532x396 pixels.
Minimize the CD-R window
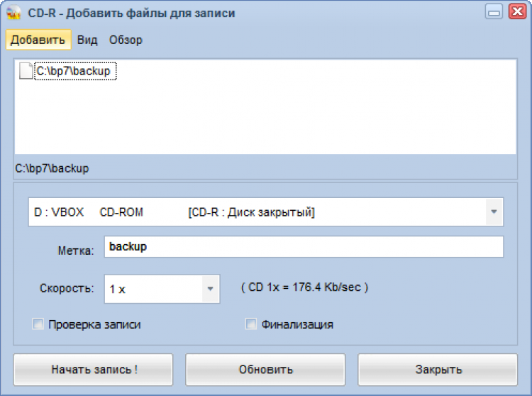pos(494,12)
